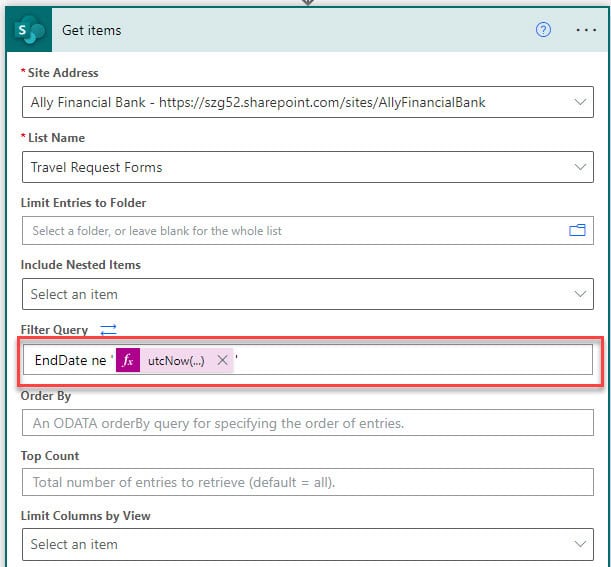This screenshot has width=611, height=567.
Task: Remove the utcNow expression token
Action: 223,360
